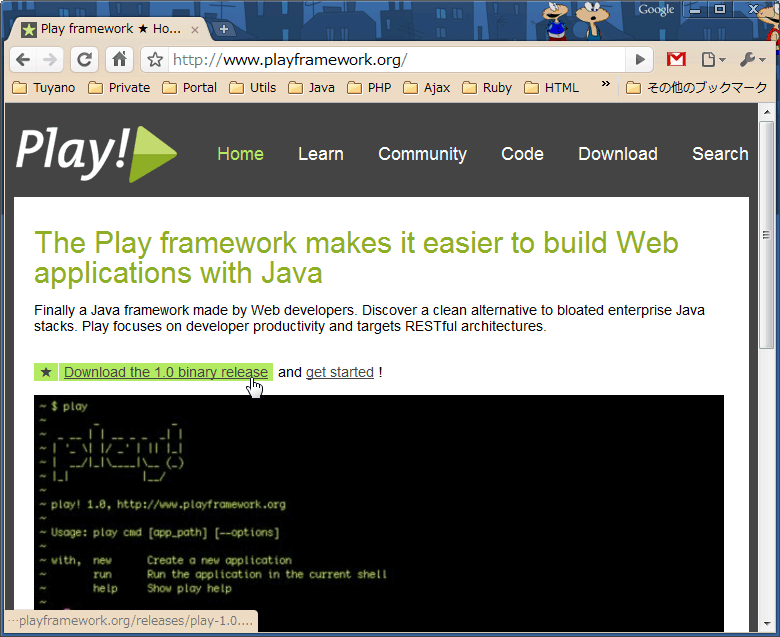Click the terminal screenshot image
Screen dimensions: 780x637
[x=379, y=513]
